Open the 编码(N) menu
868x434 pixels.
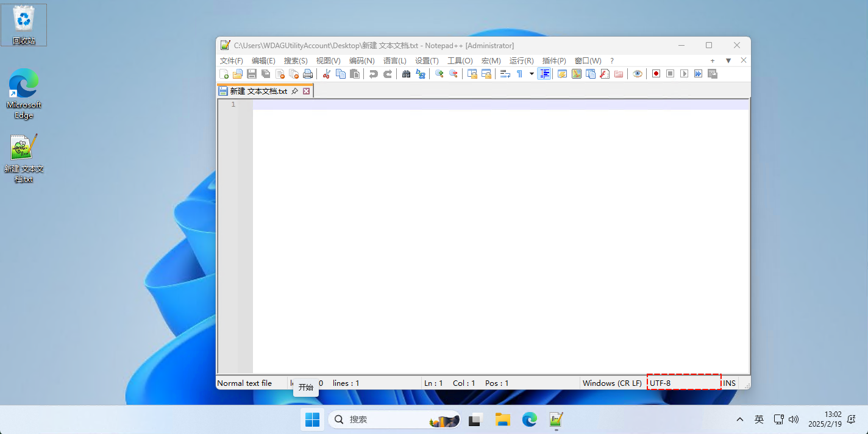pos(361,60)
